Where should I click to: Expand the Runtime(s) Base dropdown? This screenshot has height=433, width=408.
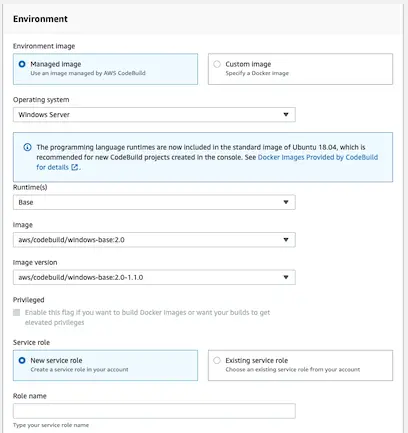[x=154, y=202]
